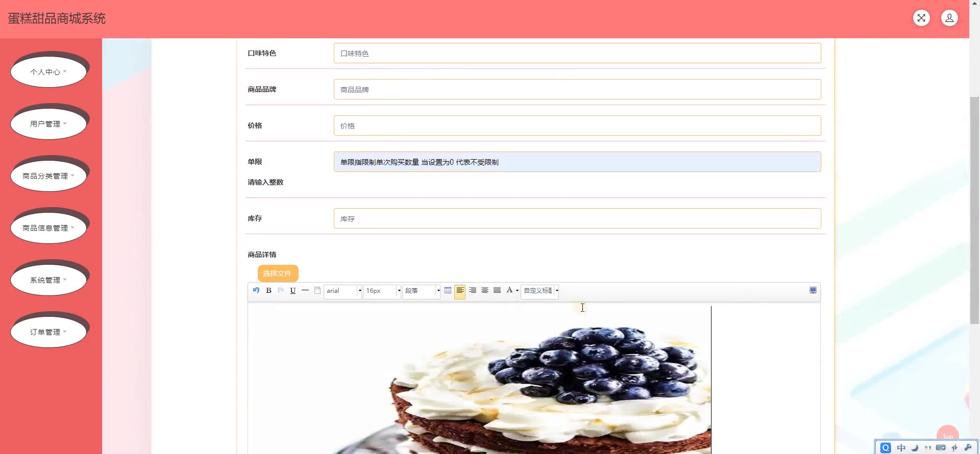
Task: Click the blank document icon in toolbar
Action: coord(317,290)
